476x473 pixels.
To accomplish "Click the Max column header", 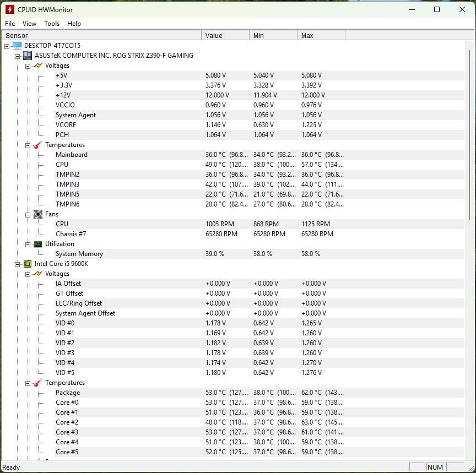I will (x=321, y=35).
